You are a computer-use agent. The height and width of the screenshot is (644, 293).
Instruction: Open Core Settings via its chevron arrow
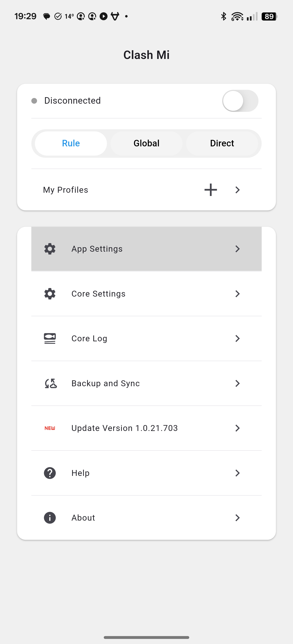[x=237, y=294]
